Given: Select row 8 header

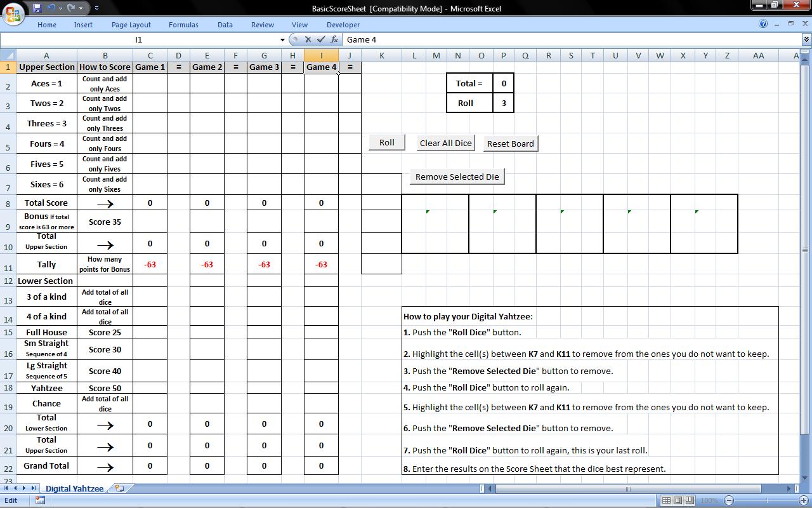Looking at the screenshot, I should (x=8, y=203).
